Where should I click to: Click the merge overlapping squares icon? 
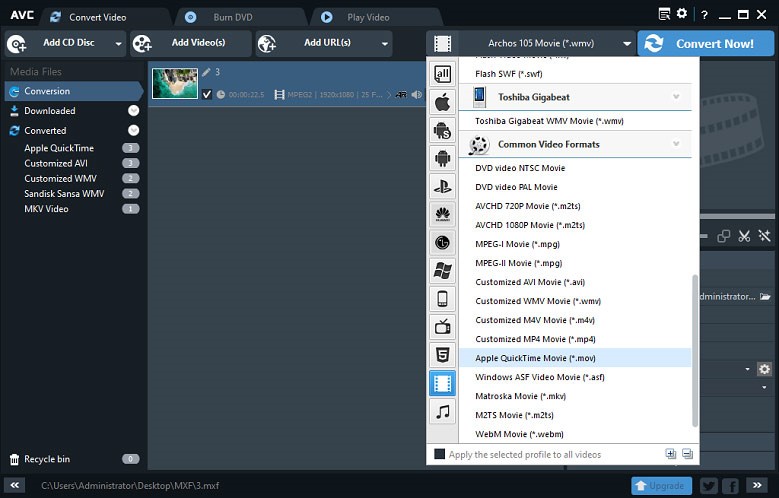point(723,236)
